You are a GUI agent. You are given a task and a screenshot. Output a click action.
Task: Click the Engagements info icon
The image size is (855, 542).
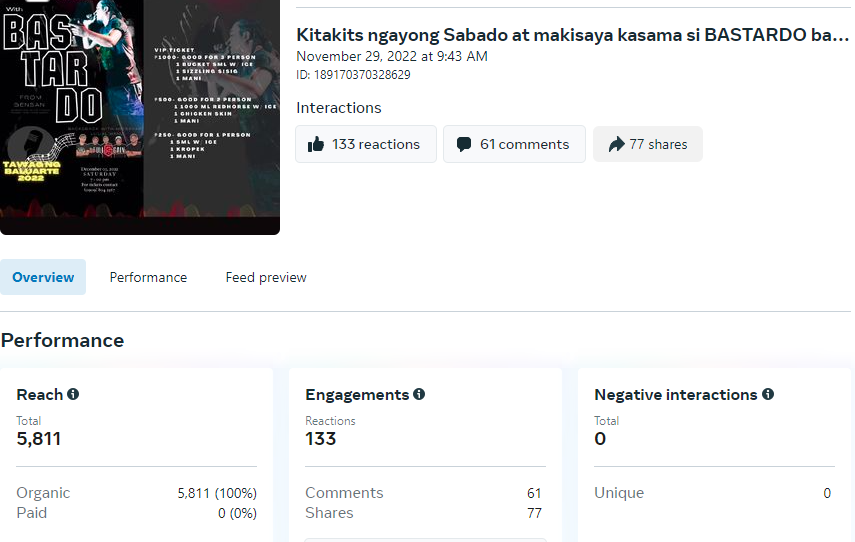[419, 395]
